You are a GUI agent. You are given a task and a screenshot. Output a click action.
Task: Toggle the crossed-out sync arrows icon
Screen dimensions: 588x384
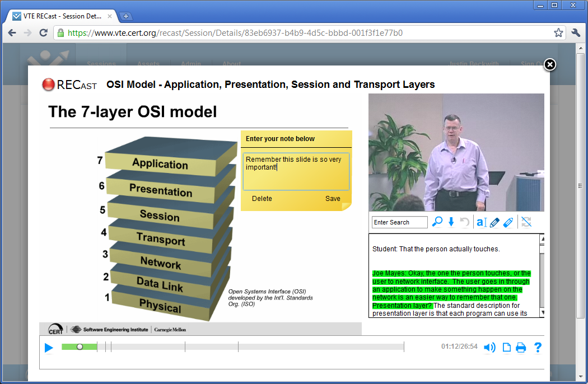[526, 222]
